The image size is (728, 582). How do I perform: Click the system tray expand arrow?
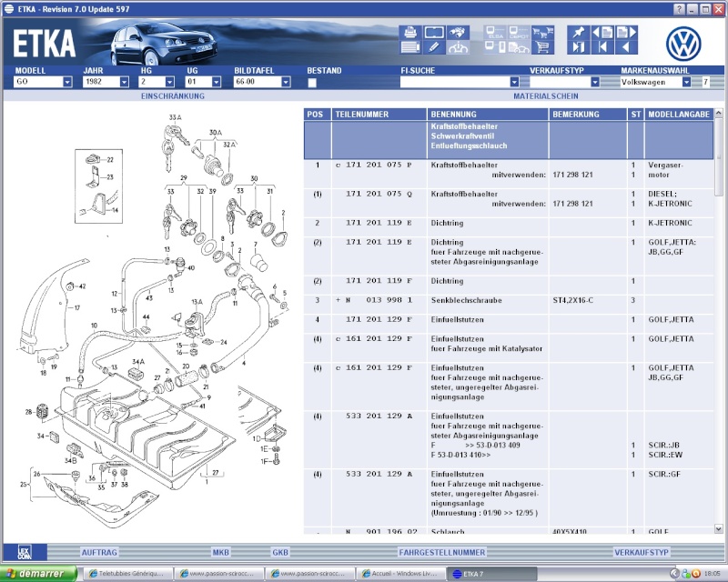pyautogui.click(x=674, y=574)
